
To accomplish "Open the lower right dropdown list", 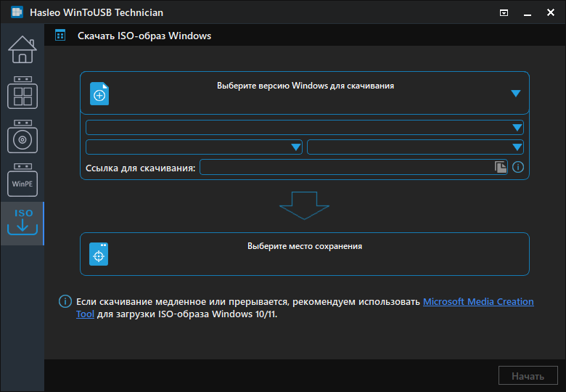I will pos(415,147).
